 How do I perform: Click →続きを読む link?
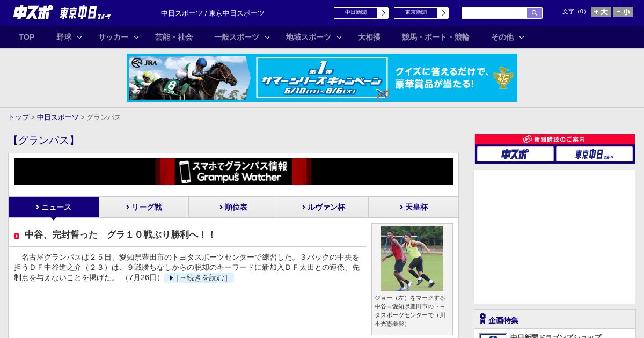199,278
